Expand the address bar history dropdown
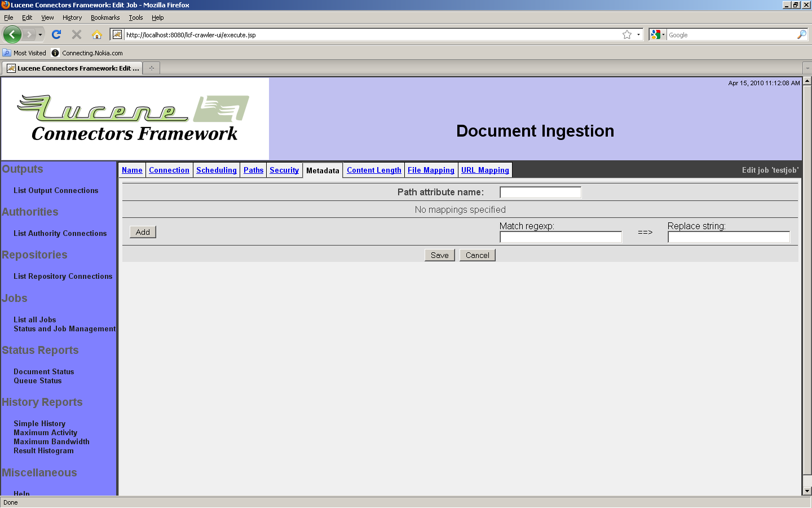 (639, 34)
